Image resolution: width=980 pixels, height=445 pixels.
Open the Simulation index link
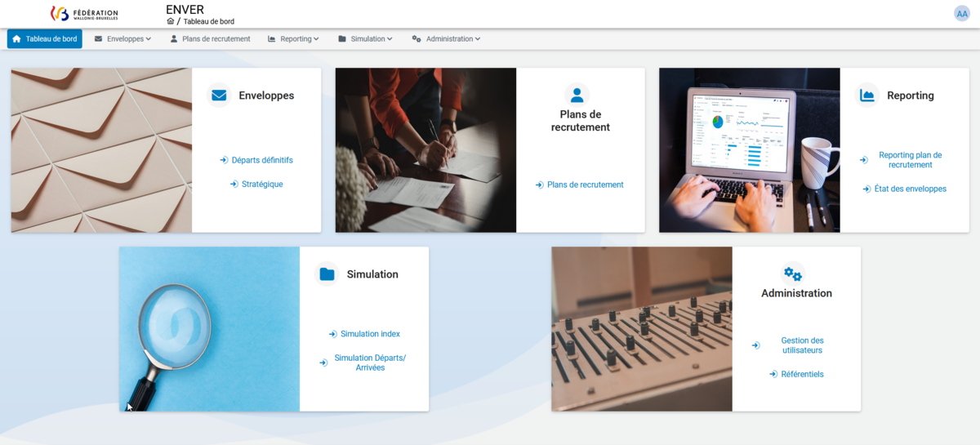[370, 334]
